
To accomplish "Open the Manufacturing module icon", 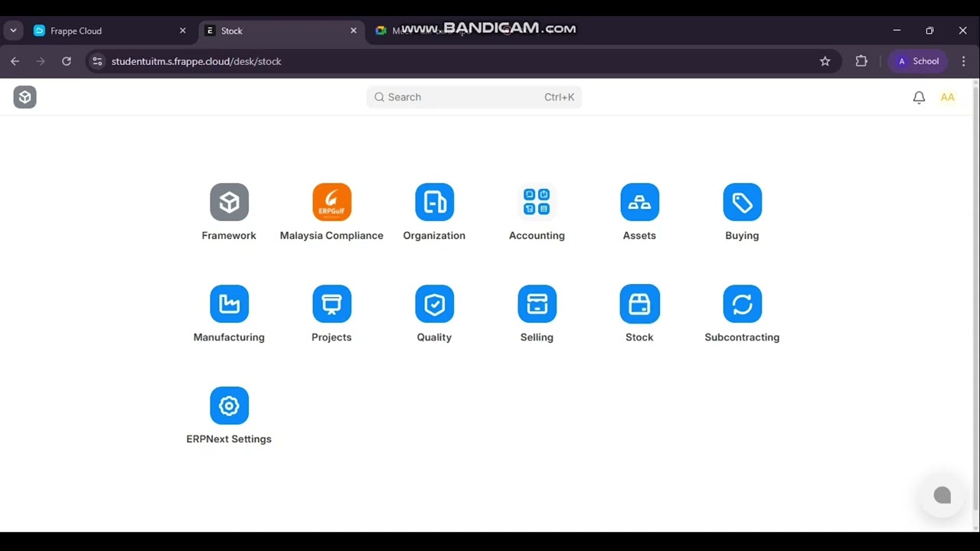I will click(229, 304).
